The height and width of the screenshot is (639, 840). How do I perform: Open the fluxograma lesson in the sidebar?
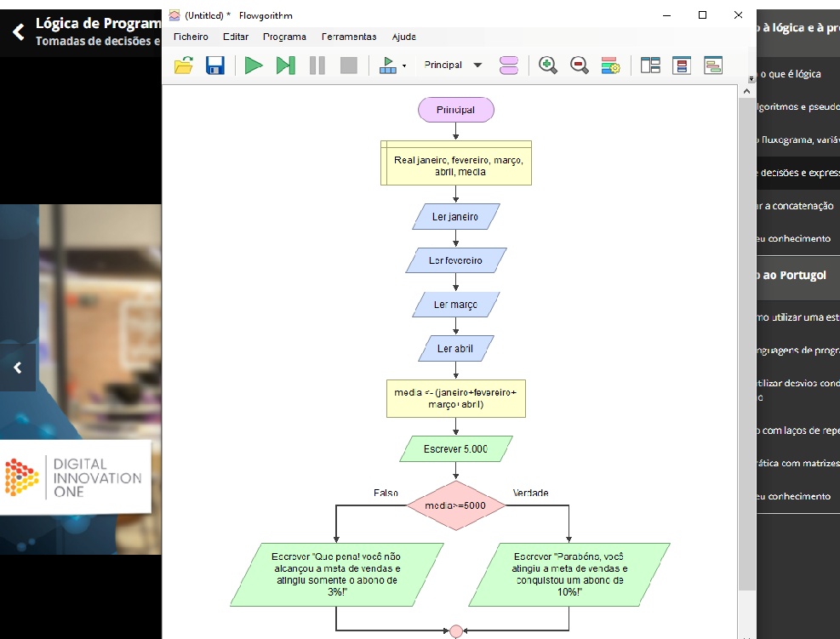(x=798, y=140)
